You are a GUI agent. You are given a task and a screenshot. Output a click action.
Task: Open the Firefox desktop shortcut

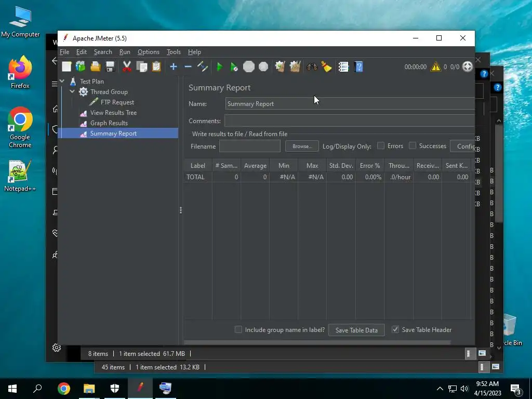pos(20,72)
